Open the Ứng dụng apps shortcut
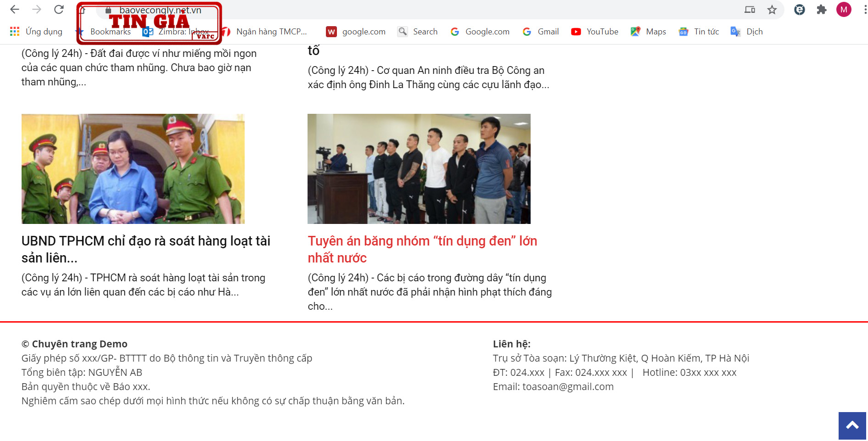Viewport: 868px width, 441px height. click(x=36, y=32)
